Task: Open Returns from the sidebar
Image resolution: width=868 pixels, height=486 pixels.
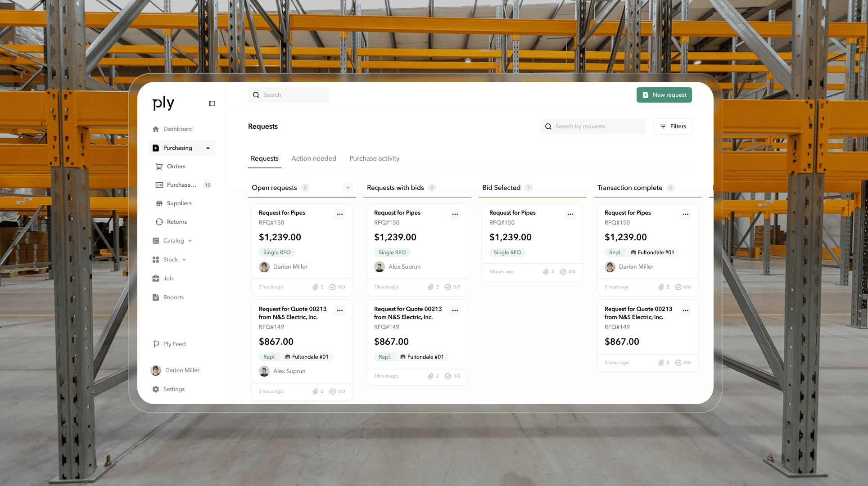Action: [x=177, y=221]
